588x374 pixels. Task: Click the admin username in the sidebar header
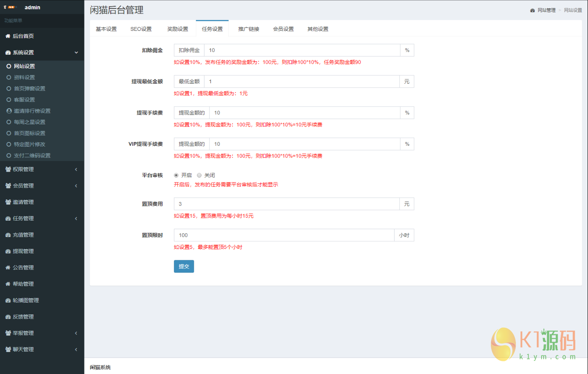click(x=33, y=8)
